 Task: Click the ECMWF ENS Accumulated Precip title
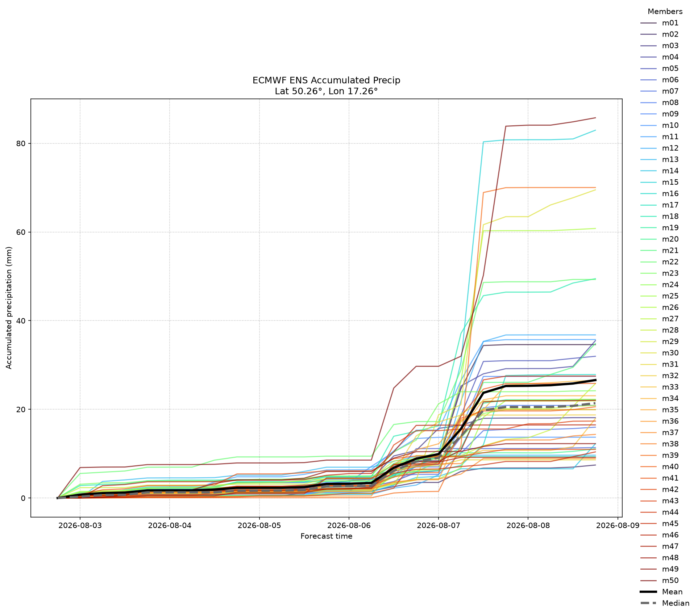[326, 80]
